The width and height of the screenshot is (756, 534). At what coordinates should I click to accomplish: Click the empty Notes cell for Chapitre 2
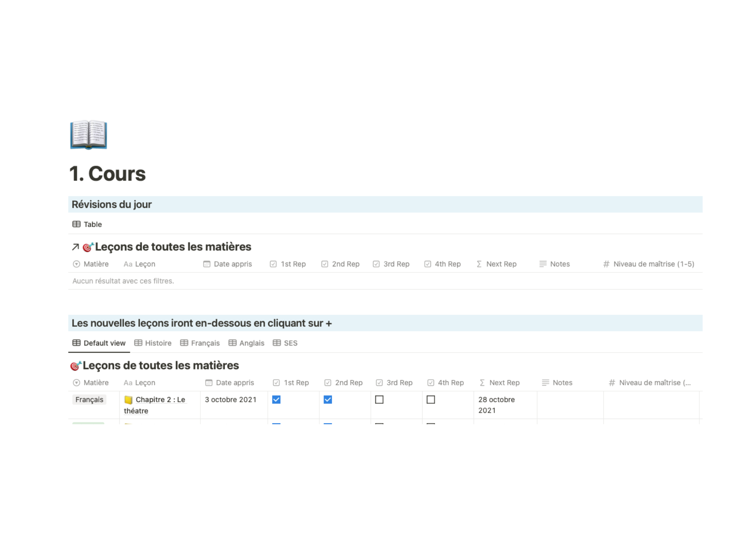pos(570,405)
